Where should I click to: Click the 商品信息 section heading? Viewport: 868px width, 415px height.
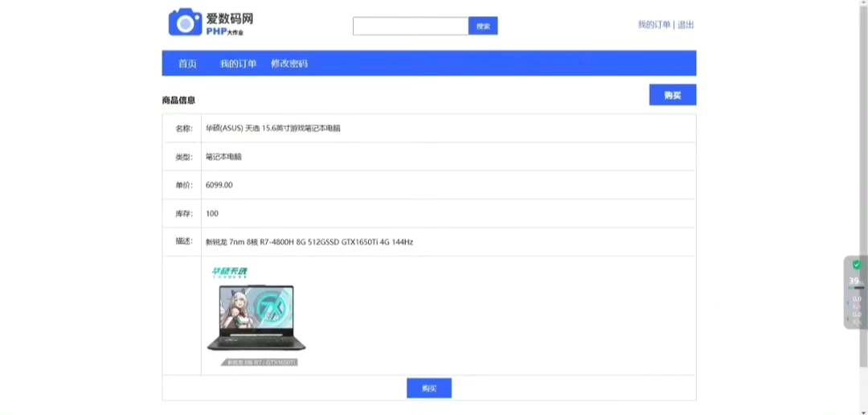tap(178, 101)
